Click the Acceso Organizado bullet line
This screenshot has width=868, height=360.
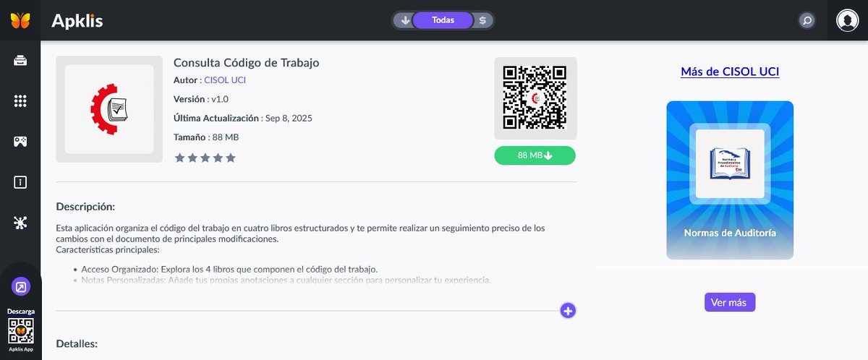(x=229, y=269)
